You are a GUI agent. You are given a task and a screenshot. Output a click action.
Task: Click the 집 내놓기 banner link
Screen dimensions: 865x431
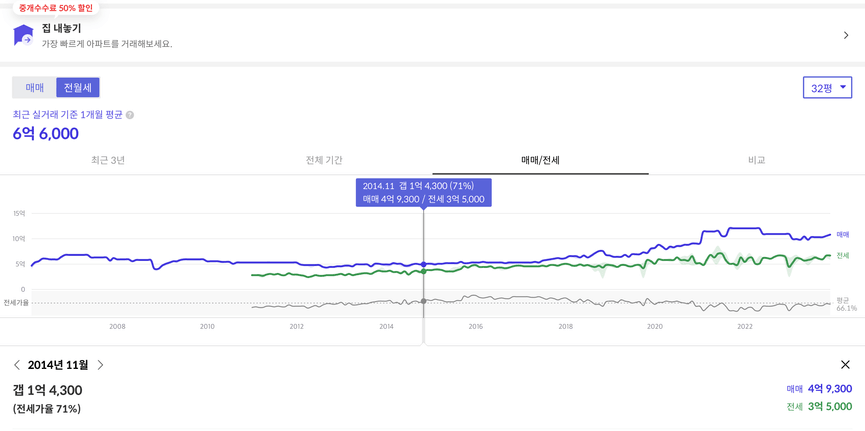tap(432, 35)
